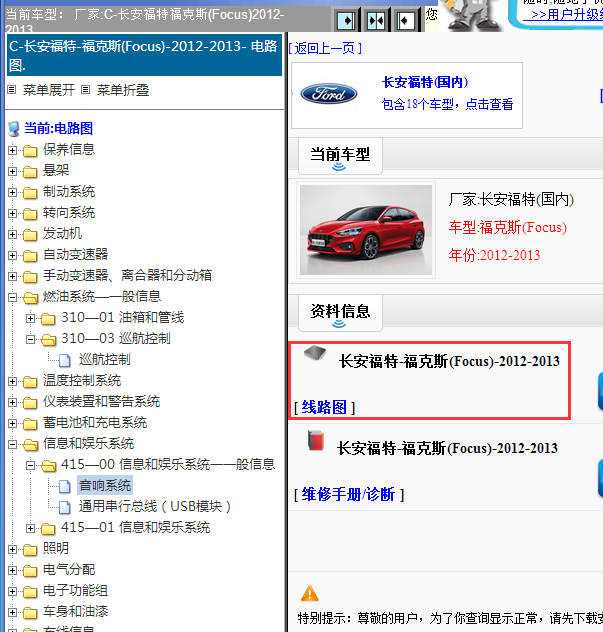Viewport: 603px width, 632px height.
Task: Select the 发动机 tree row
Action: point(62,234)
